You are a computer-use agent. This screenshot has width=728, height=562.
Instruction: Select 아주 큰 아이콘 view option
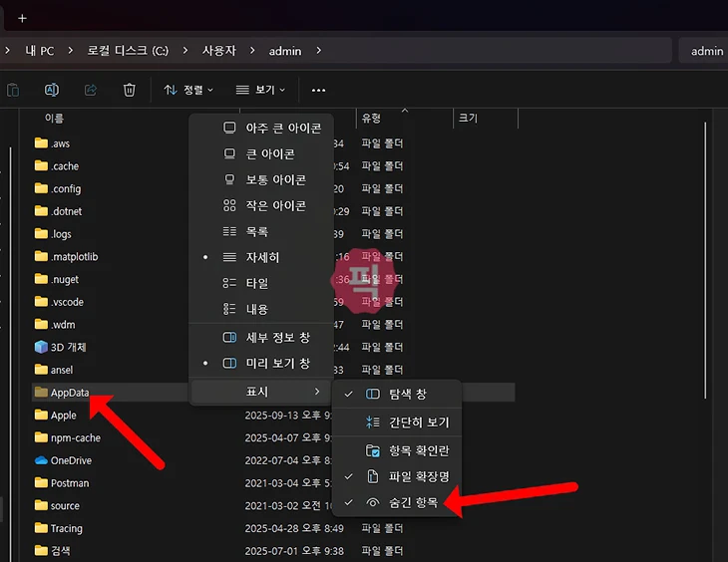261,128
